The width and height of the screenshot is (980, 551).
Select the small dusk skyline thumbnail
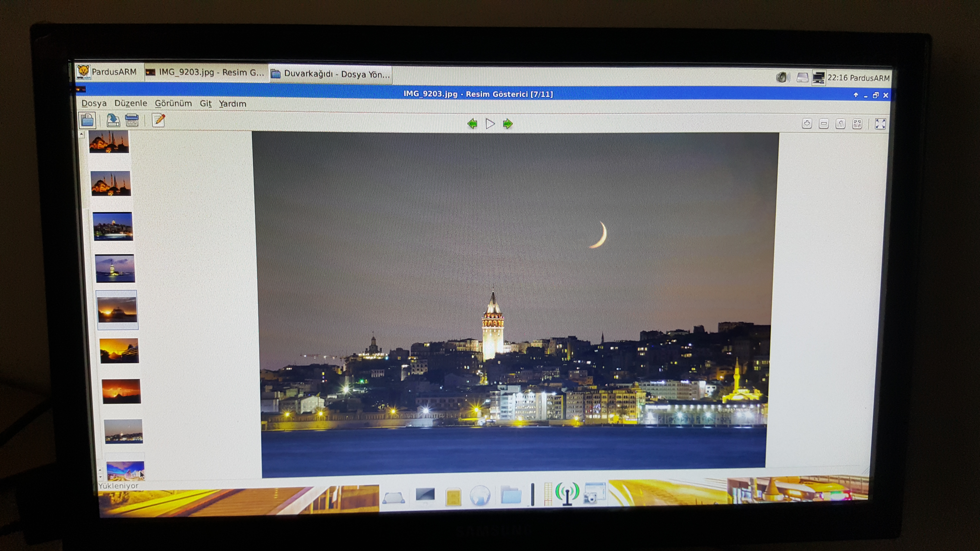tap(124, 431)
